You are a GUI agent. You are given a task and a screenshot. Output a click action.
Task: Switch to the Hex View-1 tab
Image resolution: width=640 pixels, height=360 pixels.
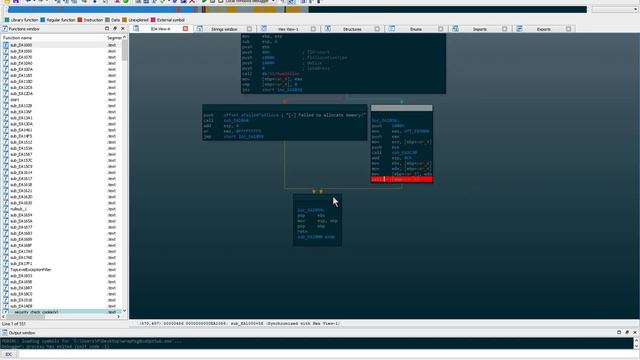point(288,29)
